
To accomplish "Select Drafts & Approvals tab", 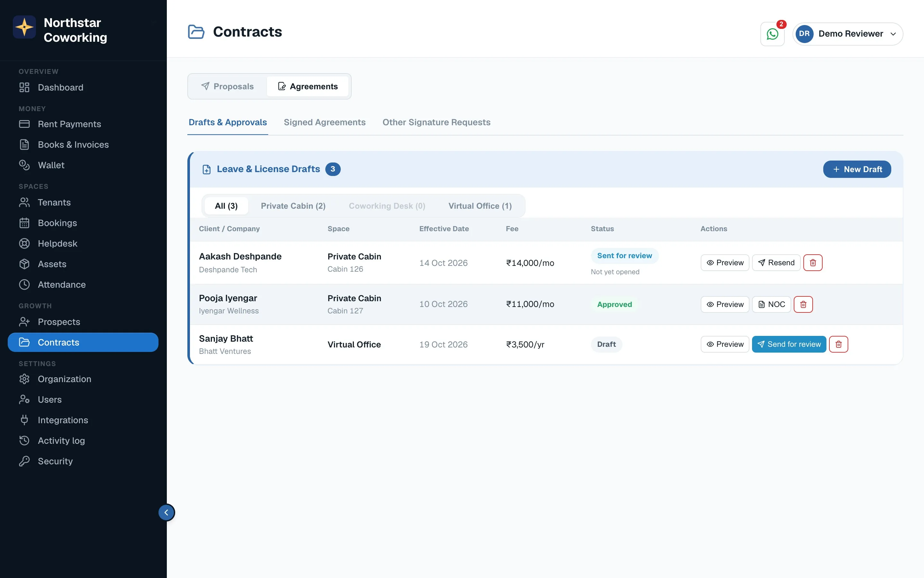I will point(227,122).
